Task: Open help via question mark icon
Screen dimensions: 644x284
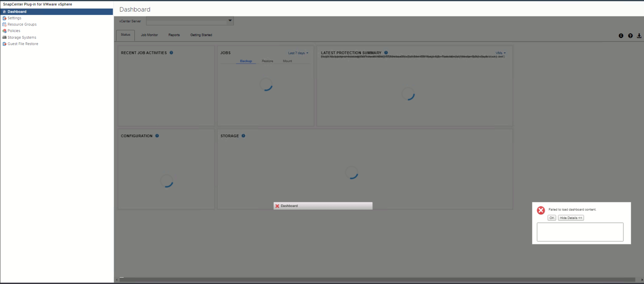Action: tap(630, 36)
